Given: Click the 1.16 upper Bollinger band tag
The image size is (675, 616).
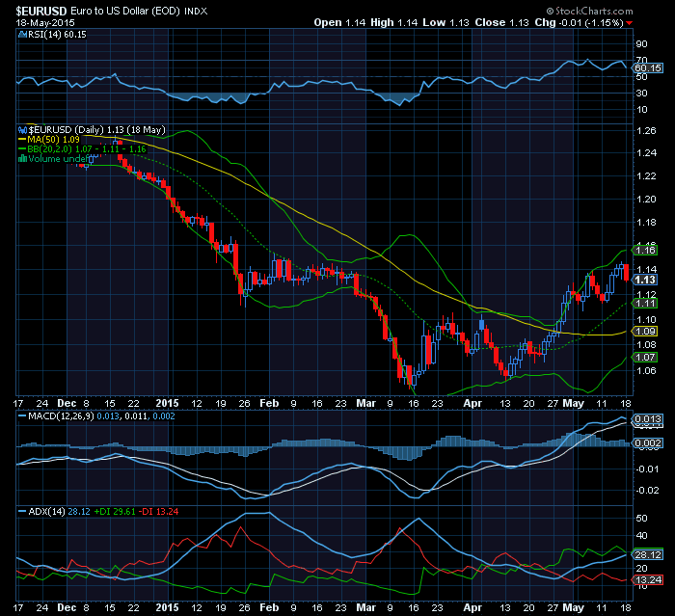Looking at the screenshot, I should click(x=646, y=249).
